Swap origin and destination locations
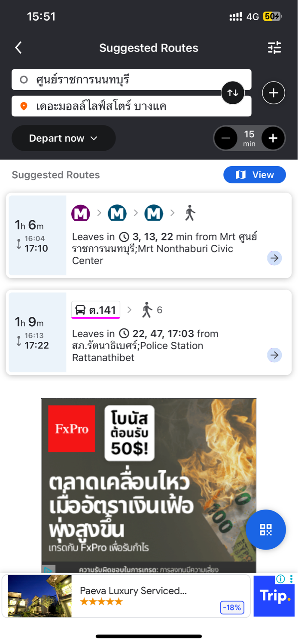This screenshot has height=644, width=298. [x=233, y=93]
